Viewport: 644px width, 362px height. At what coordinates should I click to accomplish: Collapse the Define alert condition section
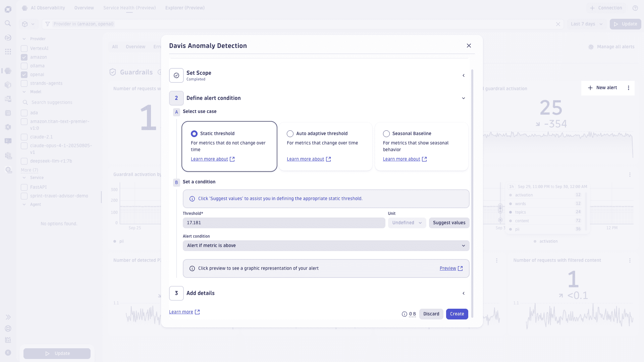coord(464,98)
